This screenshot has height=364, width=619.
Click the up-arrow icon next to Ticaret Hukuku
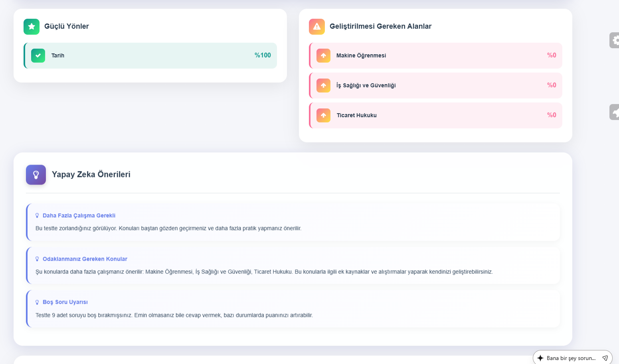click(323, 115)
